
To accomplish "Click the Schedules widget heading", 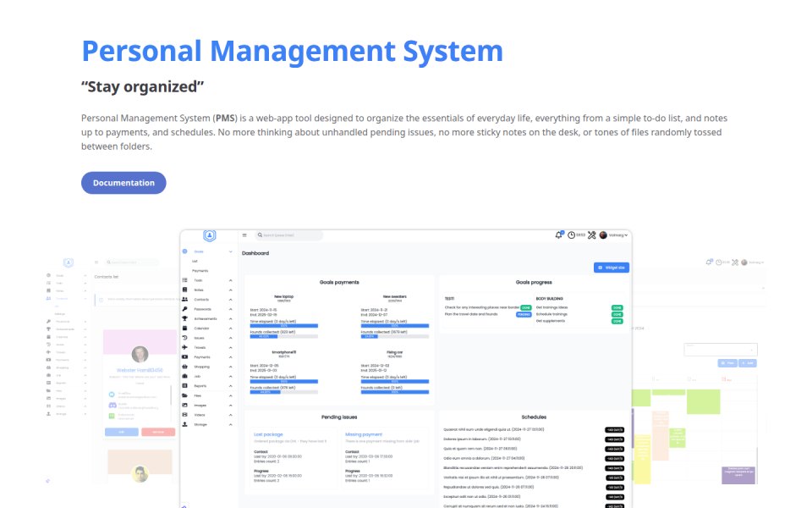I will coord(534,417).
